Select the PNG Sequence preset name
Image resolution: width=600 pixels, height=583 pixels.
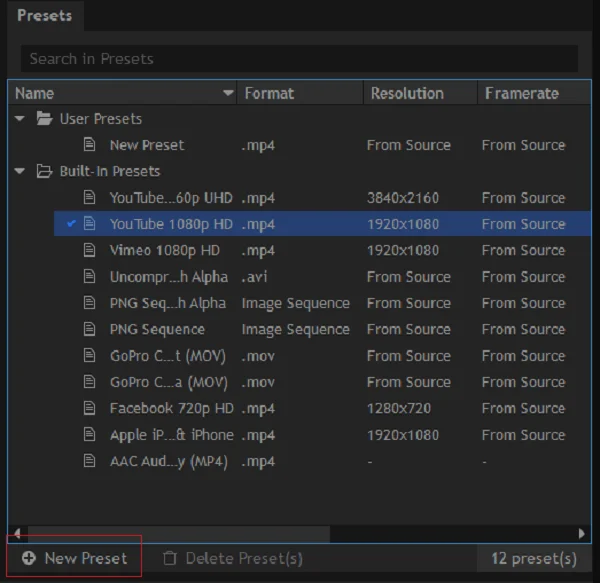[x=157, y=329]
